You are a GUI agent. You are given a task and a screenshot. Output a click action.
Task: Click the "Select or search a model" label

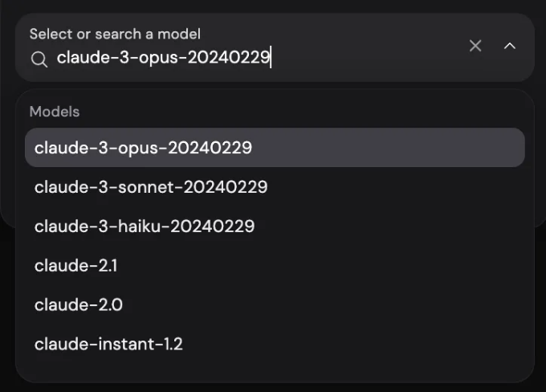[x=115, y=35]
